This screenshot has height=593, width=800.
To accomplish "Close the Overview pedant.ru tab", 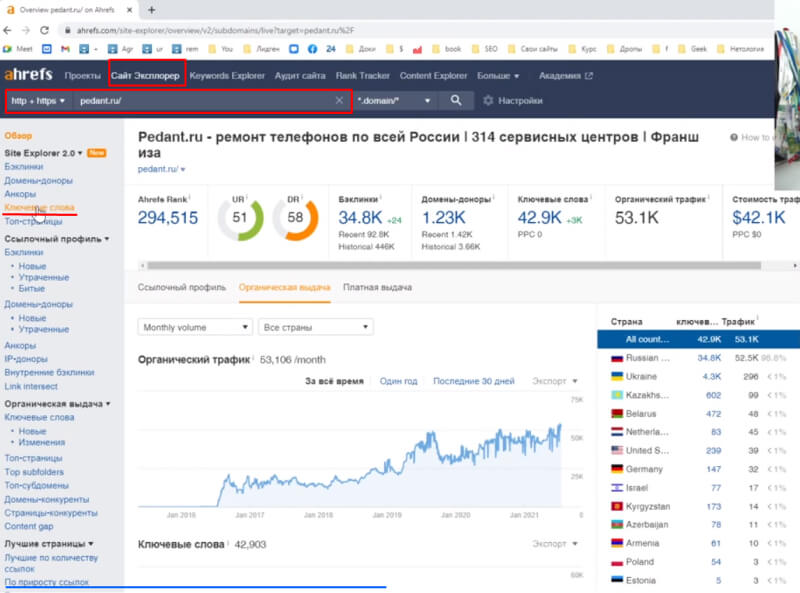I will pos(130,10).
